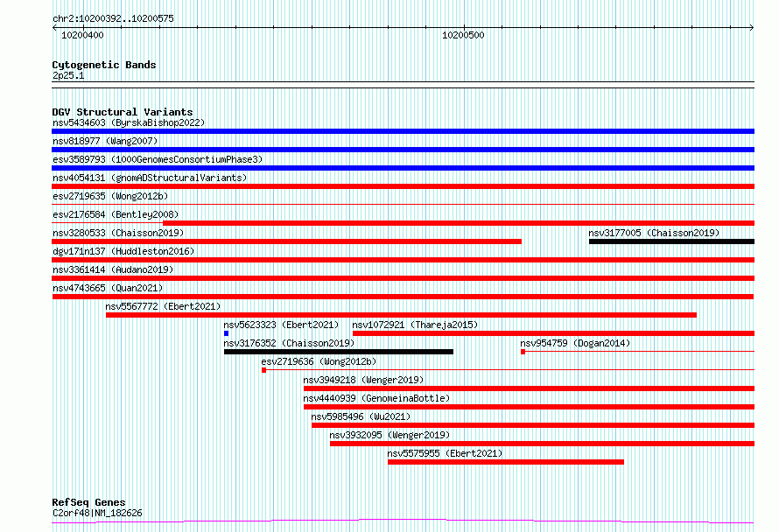Click the right arrow on the ruler
Screen dimensions: 779x532
click(x=752, y=28)
